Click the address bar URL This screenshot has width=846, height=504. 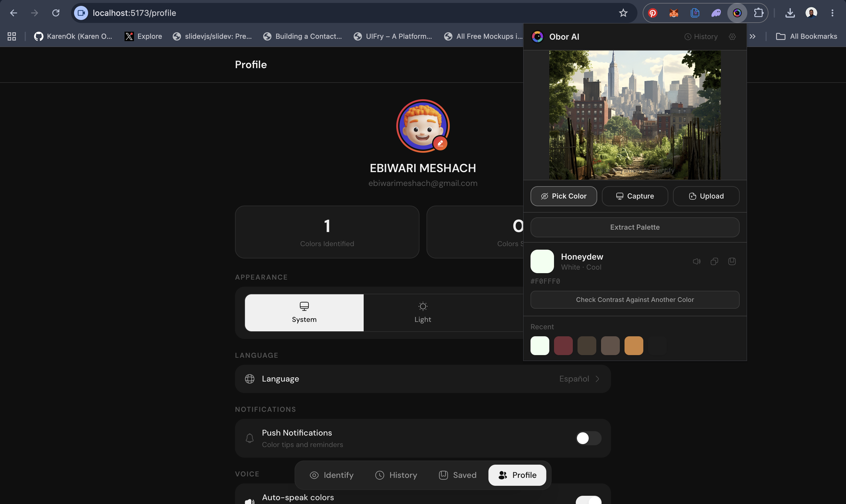[135, 13]
